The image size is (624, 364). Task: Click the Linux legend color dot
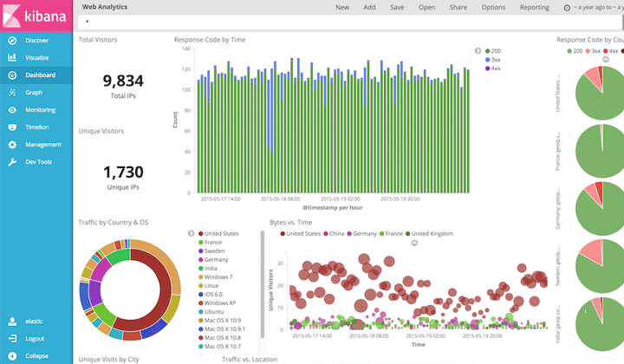tap(201, 286)
